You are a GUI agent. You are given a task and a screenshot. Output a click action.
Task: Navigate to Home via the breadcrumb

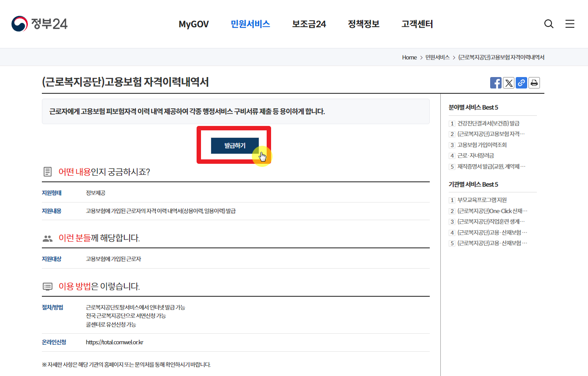[409, 57]
